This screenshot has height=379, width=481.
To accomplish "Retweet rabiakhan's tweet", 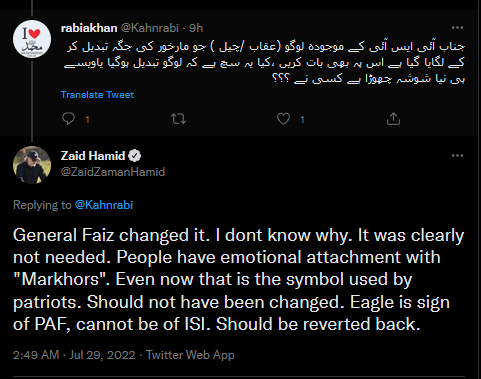I will pos(178,119).
